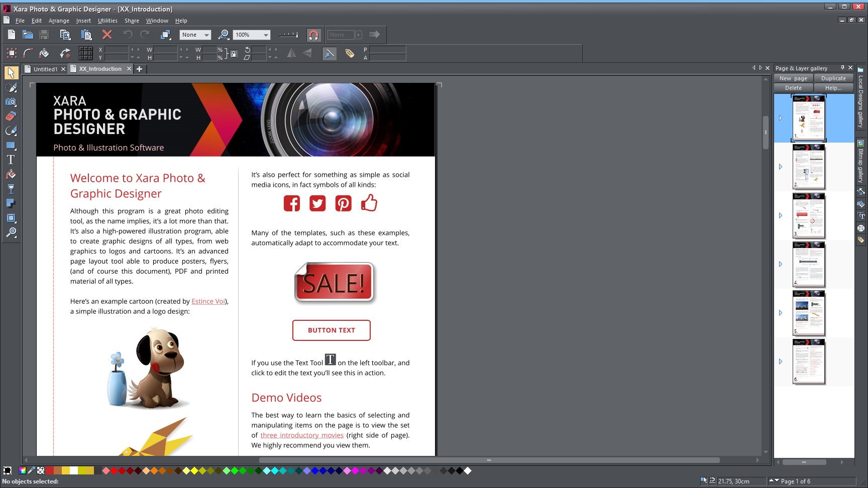
Task: Select the Shadow tool
Action: click(11, 203)
